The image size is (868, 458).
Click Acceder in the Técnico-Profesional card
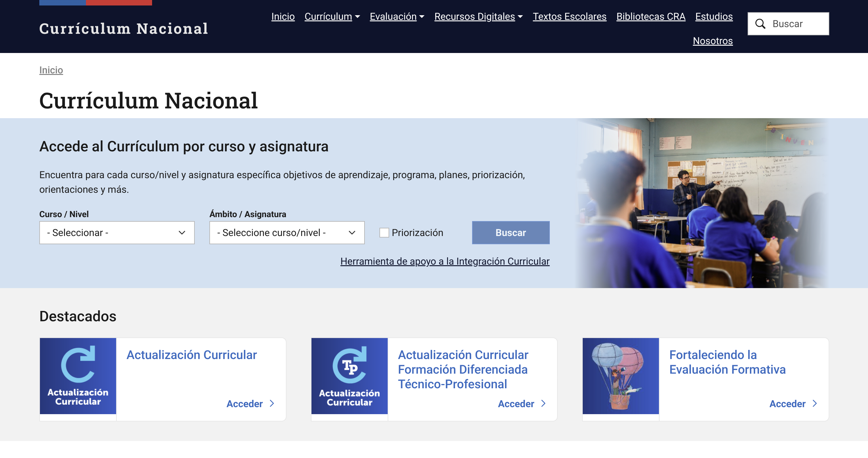click(x=516, y=404)
